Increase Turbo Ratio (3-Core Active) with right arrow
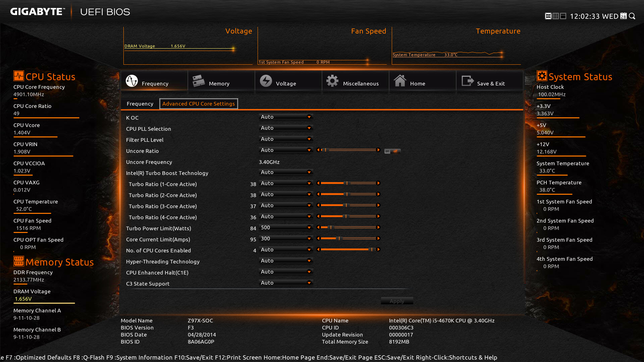This screenshot has width=644, height=362. tap(378, 205)
